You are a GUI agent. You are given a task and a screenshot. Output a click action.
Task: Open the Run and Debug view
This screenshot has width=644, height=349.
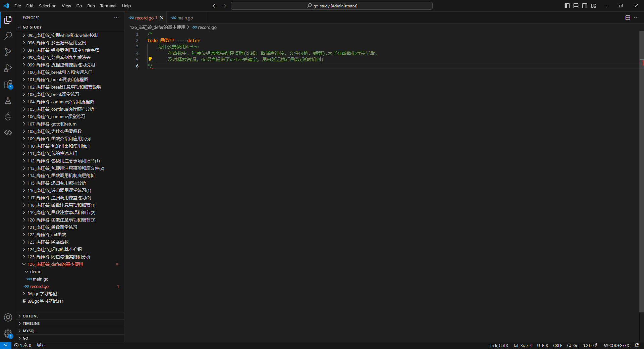pyautogui.click(x=8, y=68)
